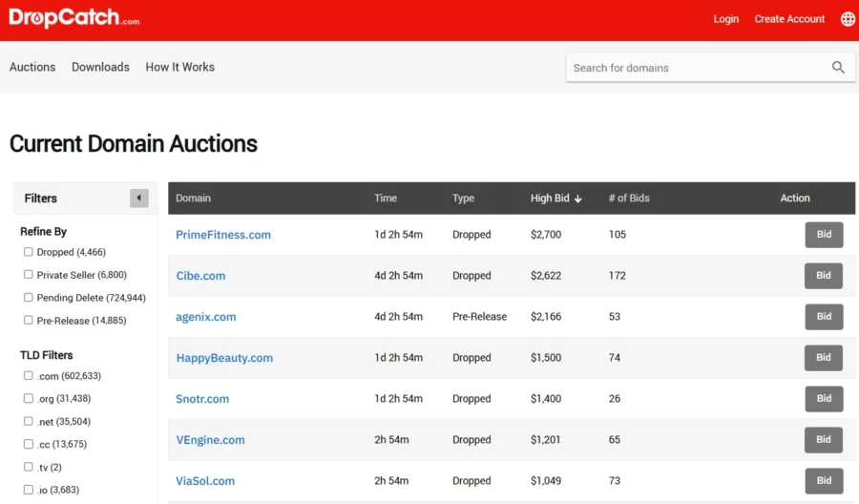Bid on ViaSol.com

pos(824,481)
